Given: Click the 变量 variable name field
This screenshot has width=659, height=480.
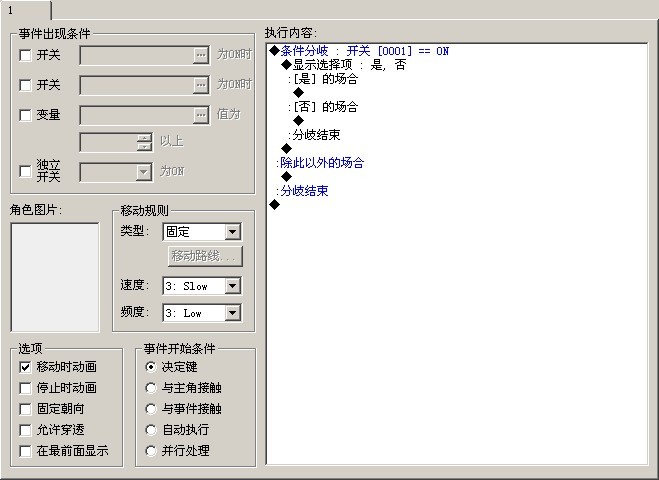Looking at the screenshot, I should [x=137, y=115].
